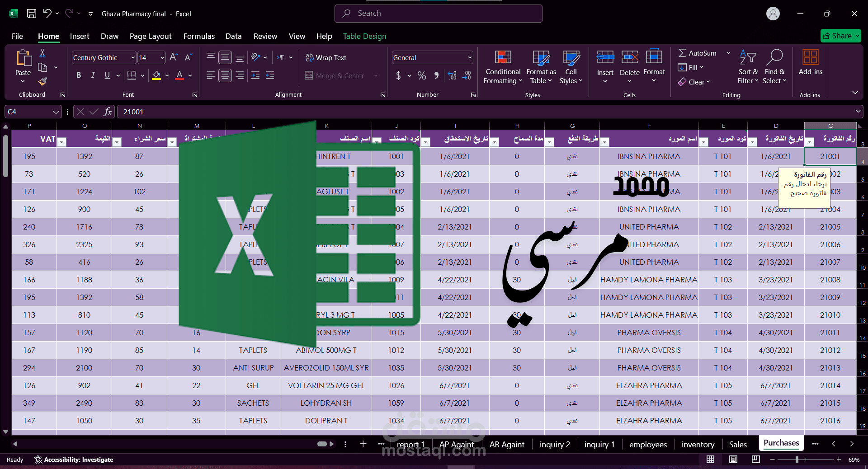
Task: Undo the last action
Action: [x=47, y=14]
